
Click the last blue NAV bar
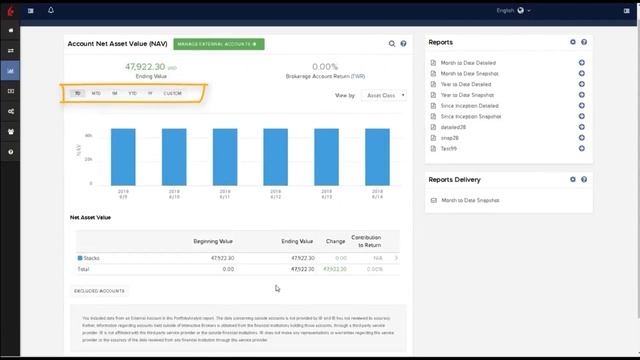377,157
